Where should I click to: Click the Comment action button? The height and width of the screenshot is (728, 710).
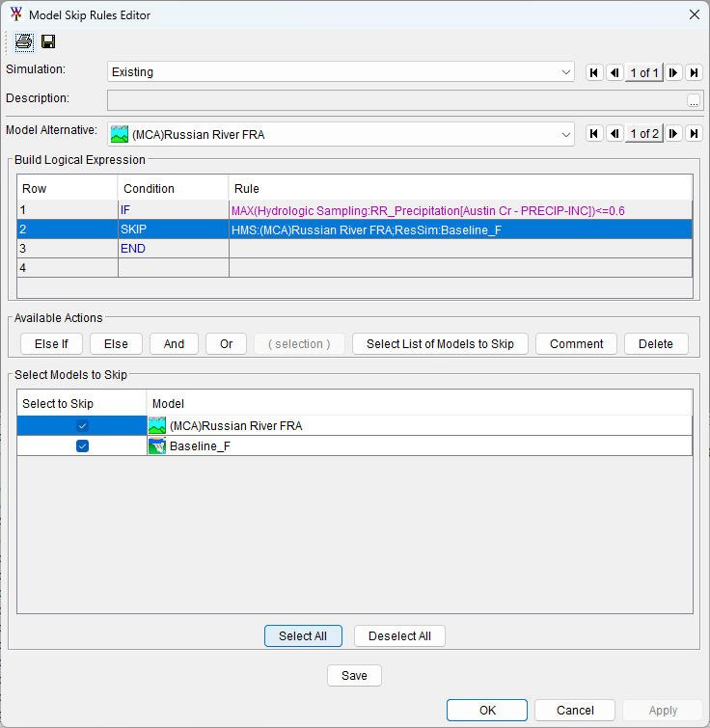coord(576,344)
